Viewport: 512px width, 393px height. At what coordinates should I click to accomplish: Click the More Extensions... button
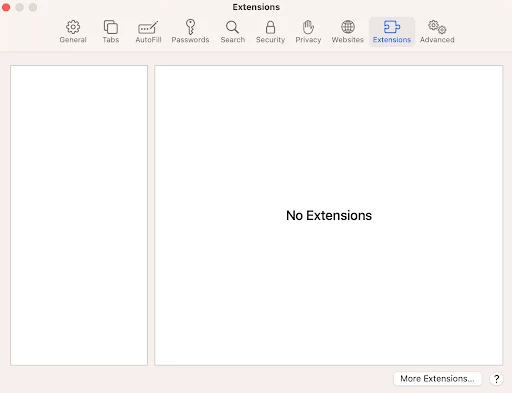pyautogui.click(x=437, y=379)
